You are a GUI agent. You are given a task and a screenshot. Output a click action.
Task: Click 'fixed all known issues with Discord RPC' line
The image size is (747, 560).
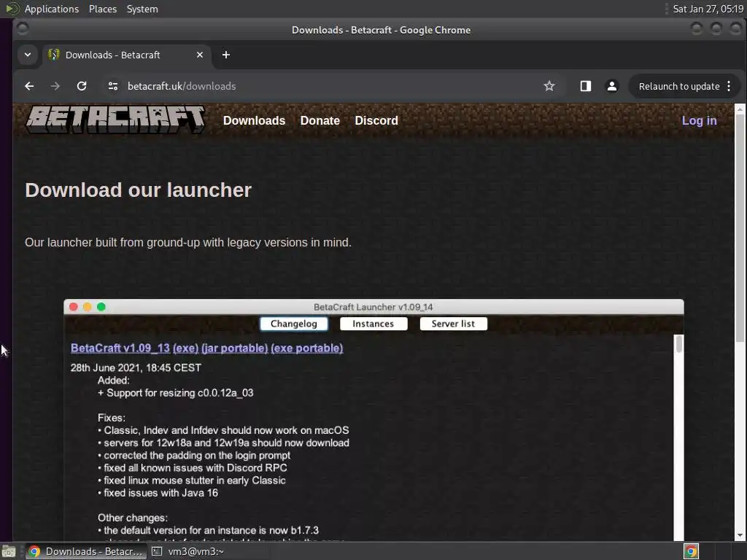coord(193,467)
